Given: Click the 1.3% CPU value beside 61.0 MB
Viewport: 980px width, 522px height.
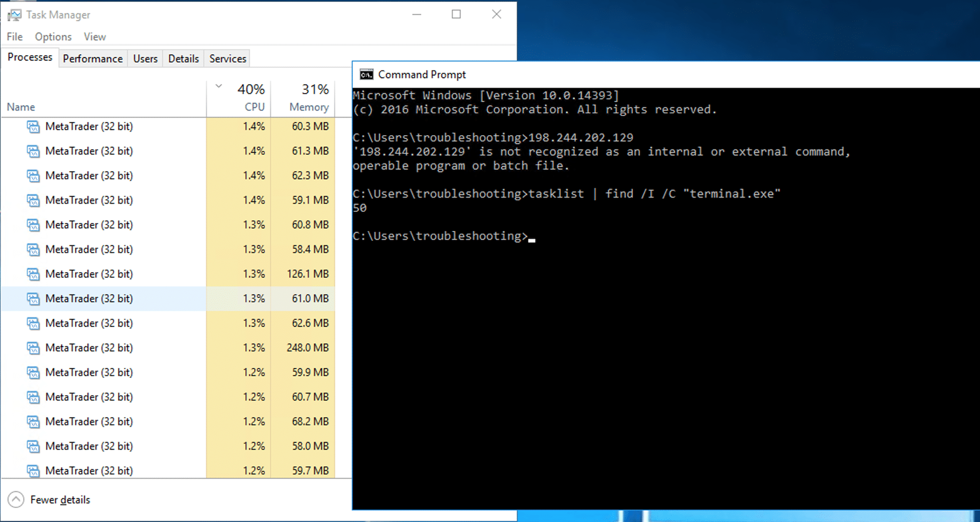Looking at the screenshot, I should [254, 299].
